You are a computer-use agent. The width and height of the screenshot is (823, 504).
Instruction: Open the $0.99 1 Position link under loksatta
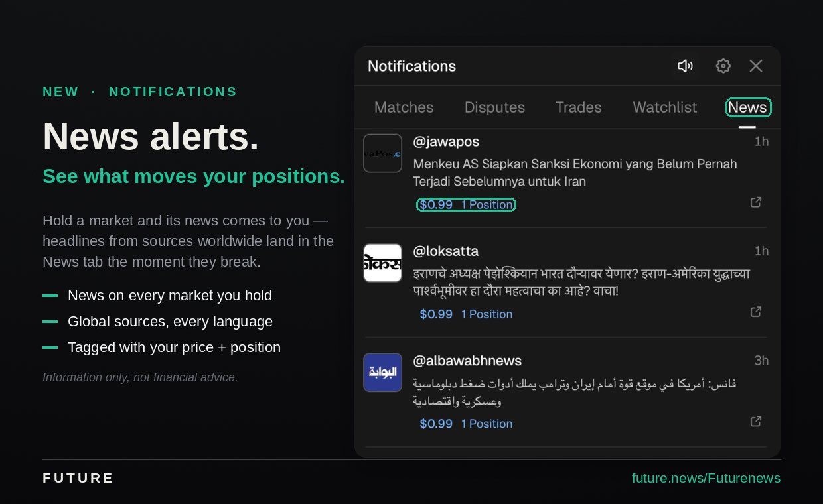coord(466,314)
